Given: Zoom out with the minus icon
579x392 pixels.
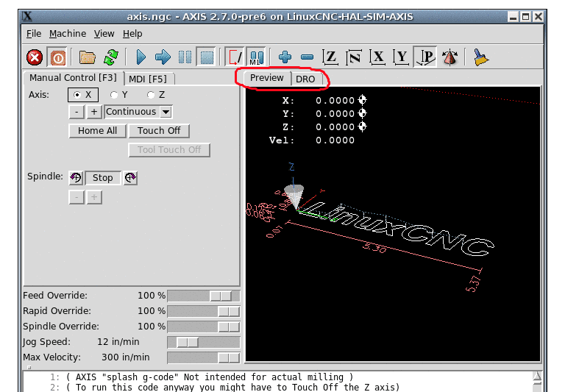Looking at the screenshot, I should pos(307,57).
